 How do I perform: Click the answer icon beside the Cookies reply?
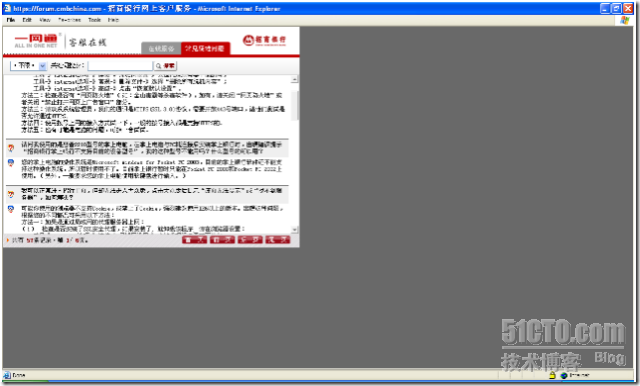pyautogui.click(x=11, y=209)
